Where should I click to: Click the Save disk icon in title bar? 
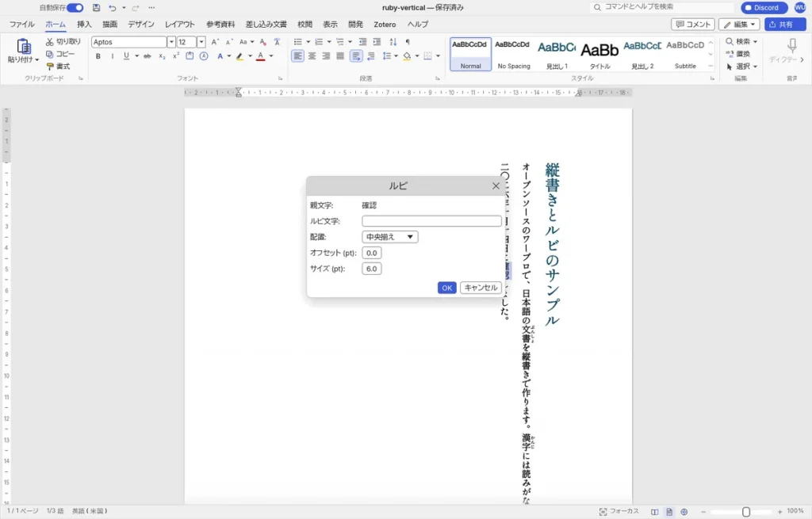coord(96,8)
